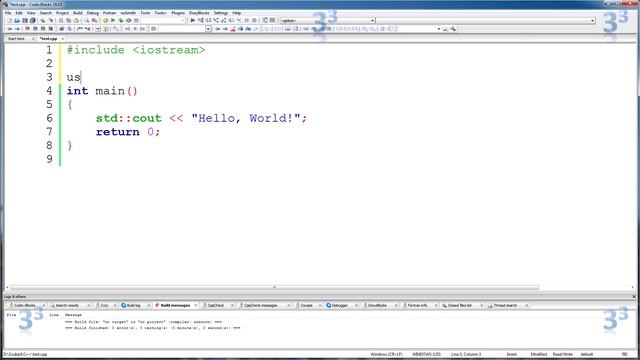The height and width of the screenshot is (360, 640).
Task: Click the Abort build icon
Action: [136, 20]
